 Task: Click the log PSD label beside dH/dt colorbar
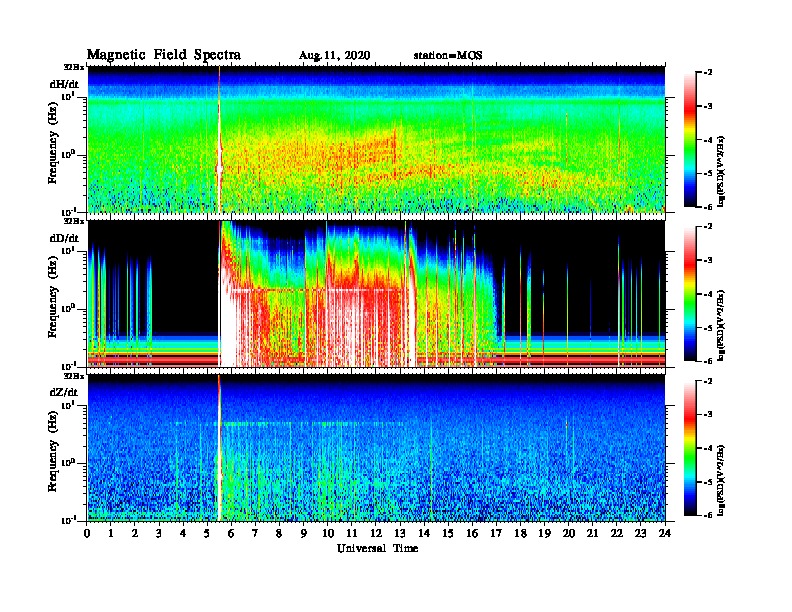click(722, 171)
